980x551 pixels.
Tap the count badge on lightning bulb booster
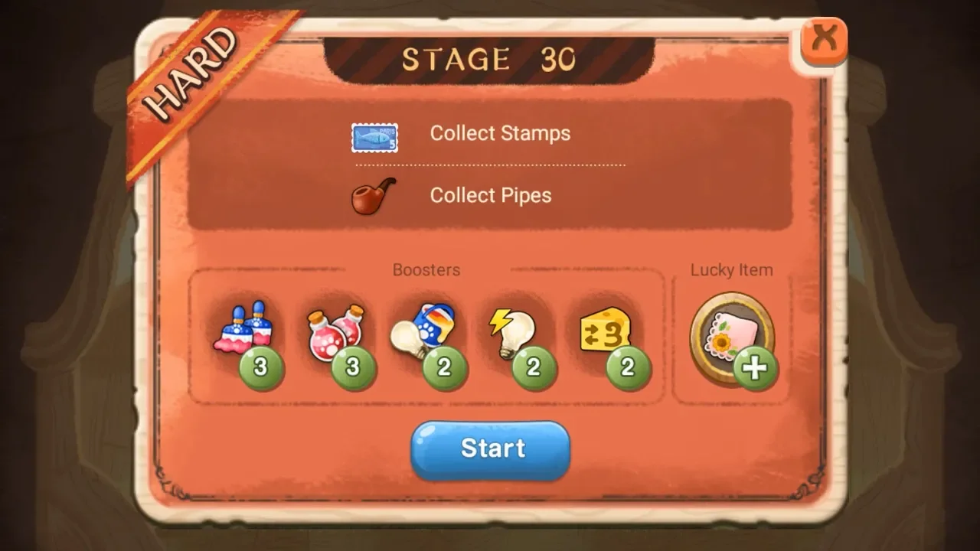(x=534, y=367)
